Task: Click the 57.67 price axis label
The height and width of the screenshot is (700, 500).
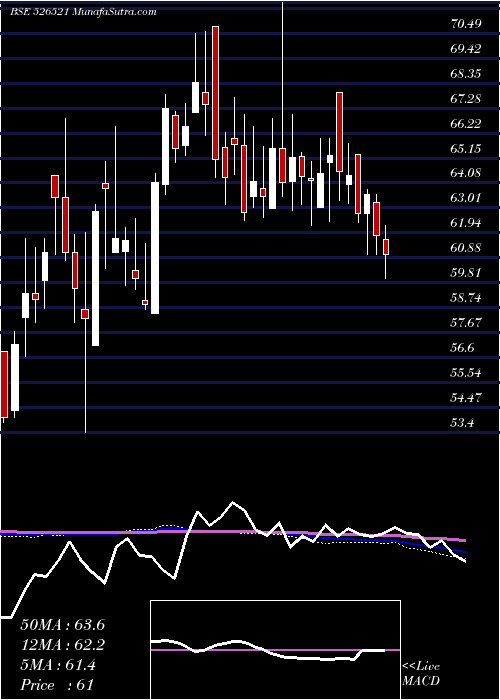Action: (x=466, y=322)
